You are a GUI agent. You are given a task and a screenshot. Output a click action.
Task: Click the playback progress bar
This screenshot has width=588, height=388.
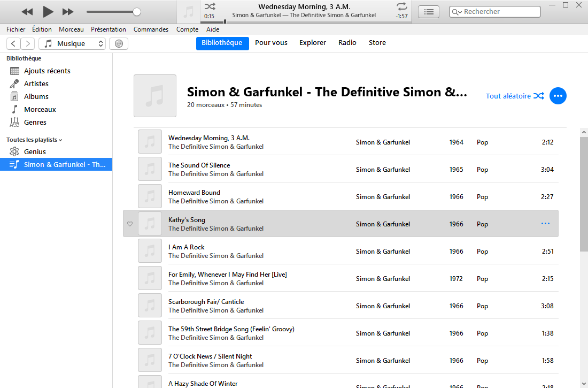(306, 22)
